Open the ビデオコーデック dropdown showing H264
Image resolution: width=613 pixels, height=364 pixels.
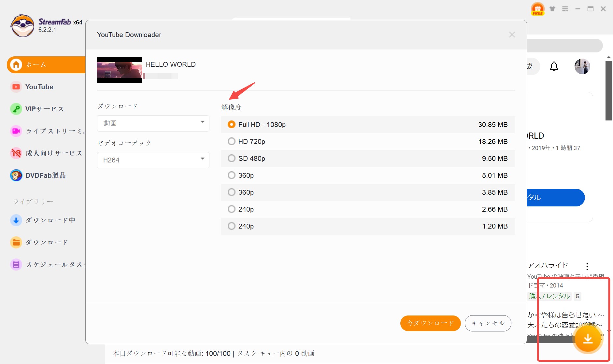coord(153,160)
